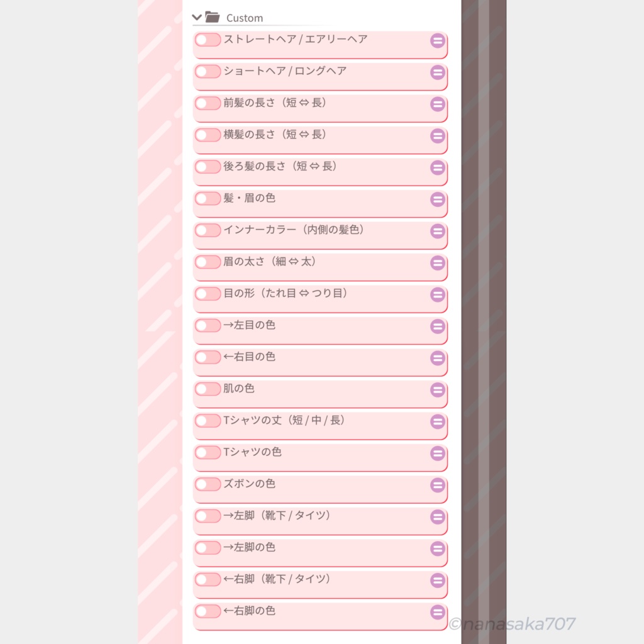Click the handle icon for ズボンの色

[x=437, y=485]
